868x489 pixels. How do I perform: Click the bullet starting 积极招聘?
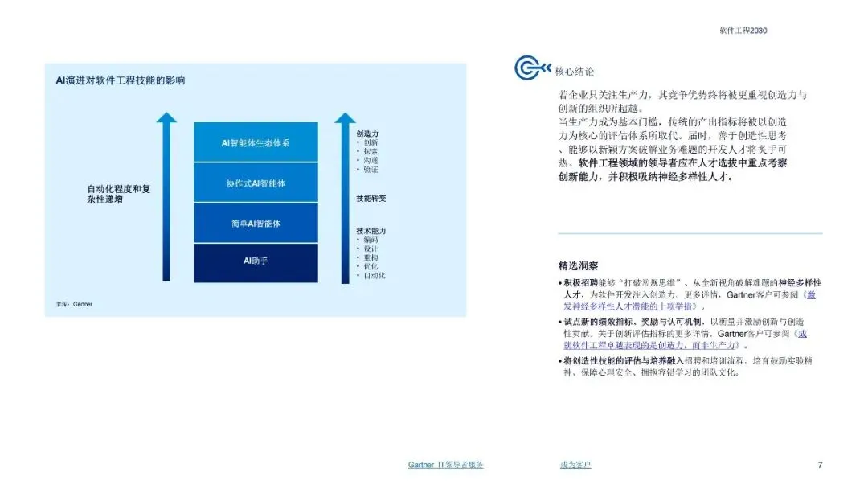[690, 294]
